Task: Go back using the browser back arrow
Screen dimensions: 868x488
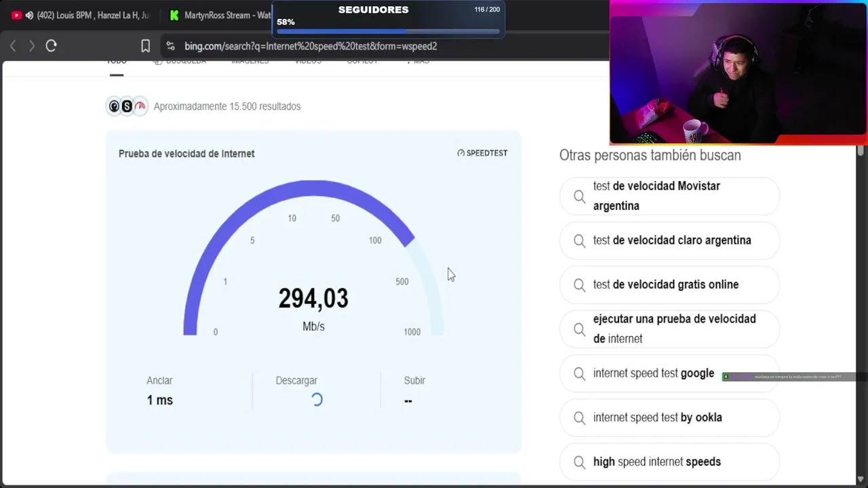Action: click(13, 46)
